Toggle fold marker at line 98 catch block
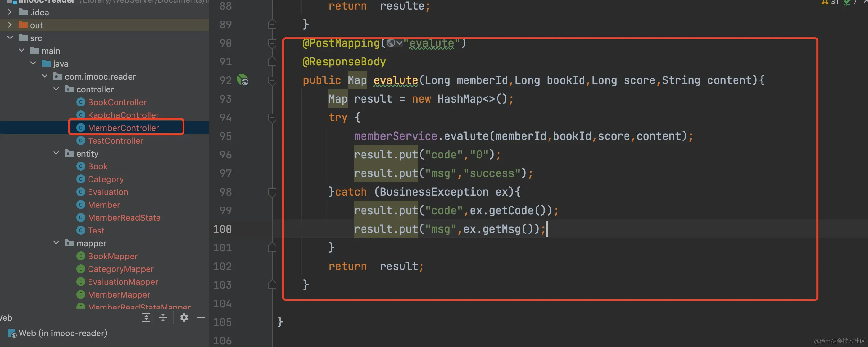 tap(272, 192)
